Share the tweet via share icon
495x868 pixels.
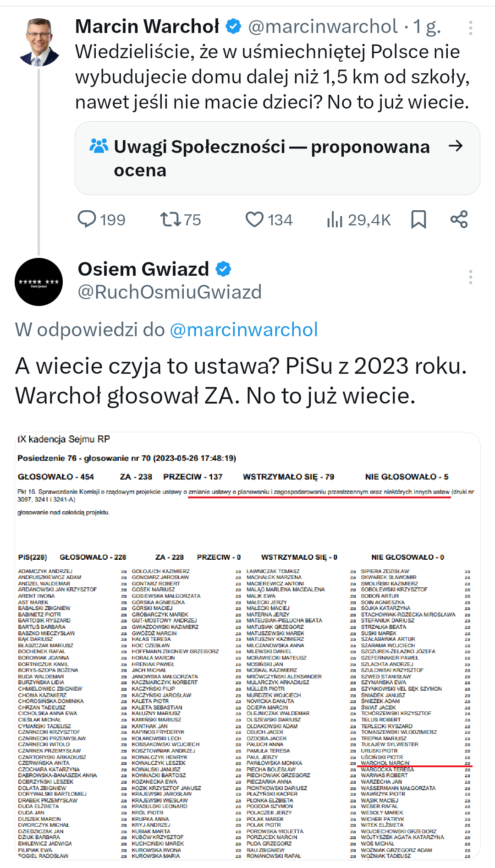459,219
